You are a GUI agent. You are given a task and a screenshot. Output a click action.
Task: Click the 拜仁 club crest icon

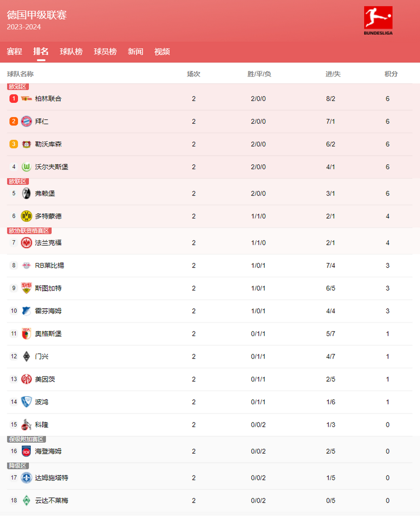26,121
